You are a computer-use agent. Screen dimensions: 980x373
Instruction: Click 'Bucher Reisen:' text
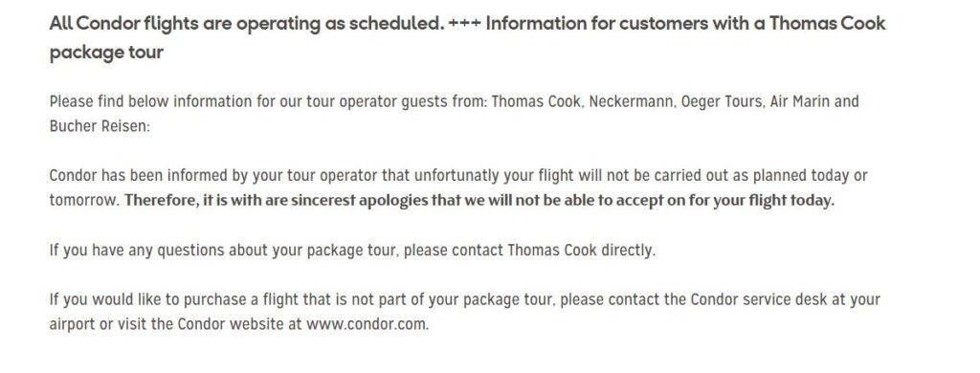pos(100,126)
